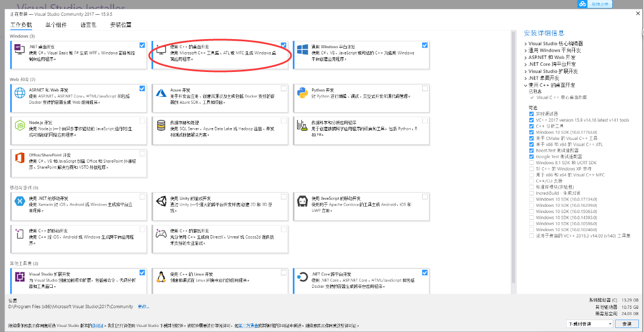Uncheck the Boost.Test 测试适配器 option

point(532,151)
